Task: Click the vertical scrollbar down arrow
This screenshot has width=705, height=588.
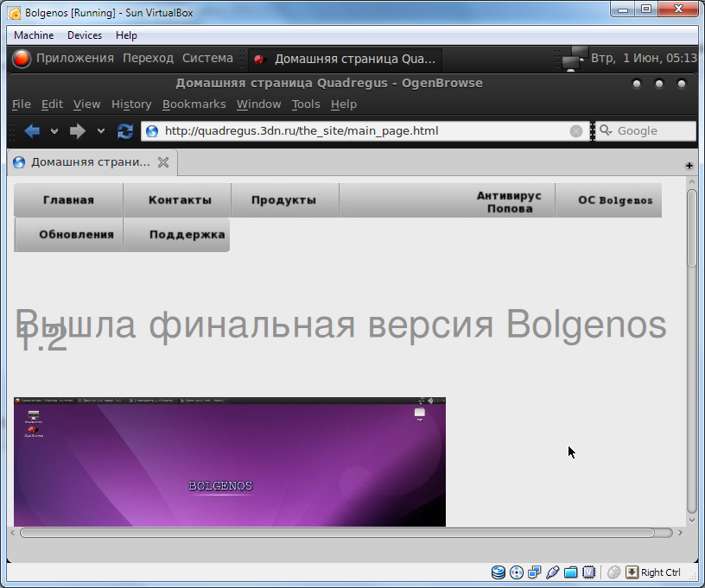Action: click(x=692, y=520)
